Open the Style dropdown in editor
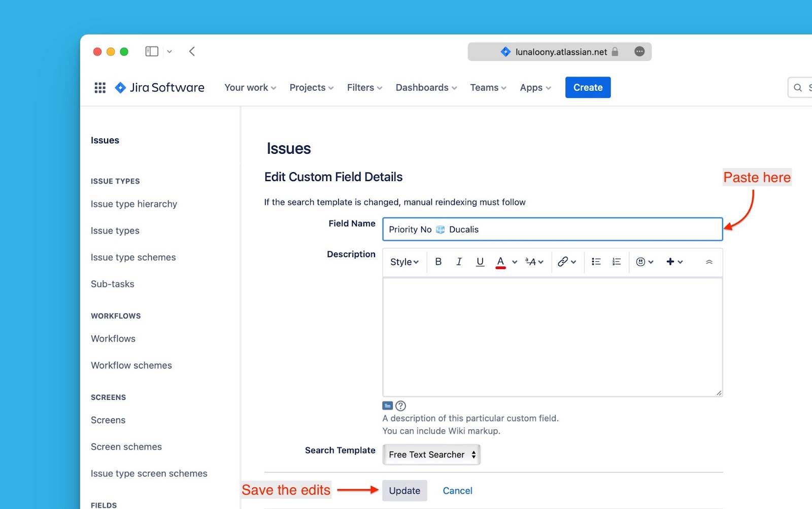 [x=404, y=262]
